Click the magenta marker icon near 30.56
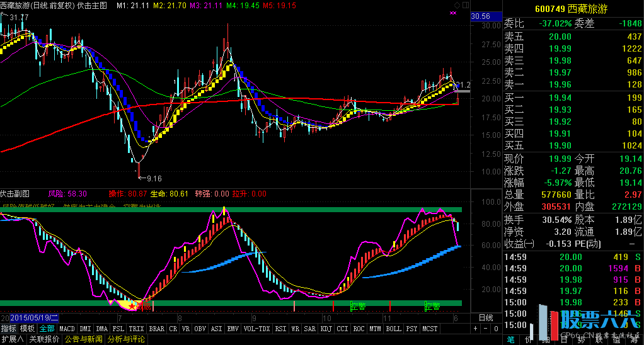 point(453,13)
